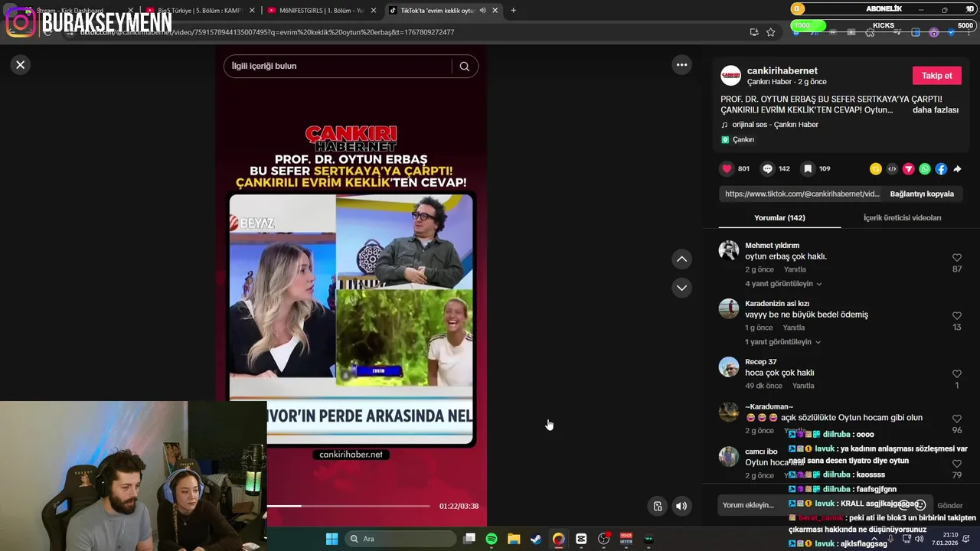Viewport: 980px width, 551px height.
Task: Switch to 'BigS Türkiye | 5. Bölüm' tab
Action: [200, 11]
